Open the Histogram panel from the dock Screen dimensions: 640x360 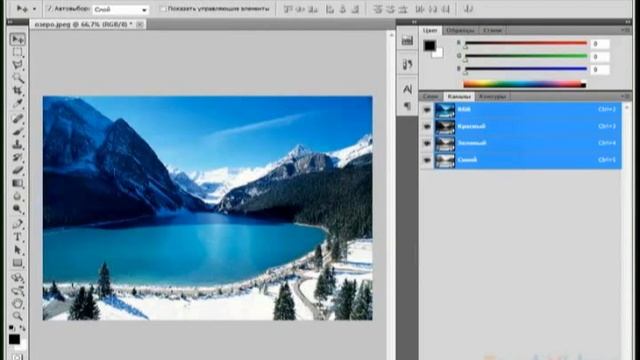(407, 40)
